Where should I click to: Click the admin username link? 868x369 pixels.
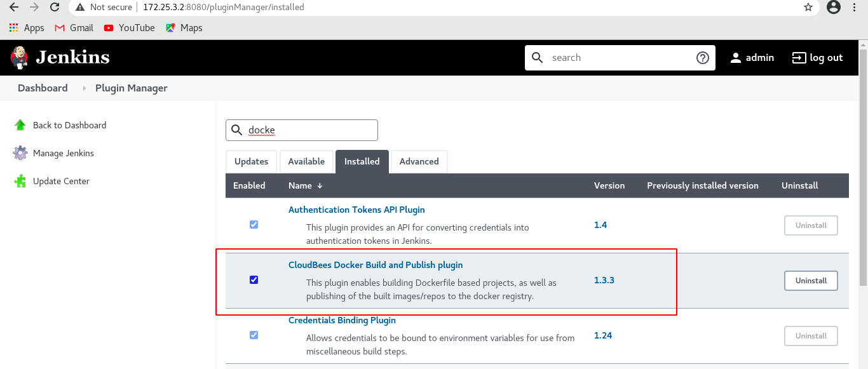click(x=760, y=58)
